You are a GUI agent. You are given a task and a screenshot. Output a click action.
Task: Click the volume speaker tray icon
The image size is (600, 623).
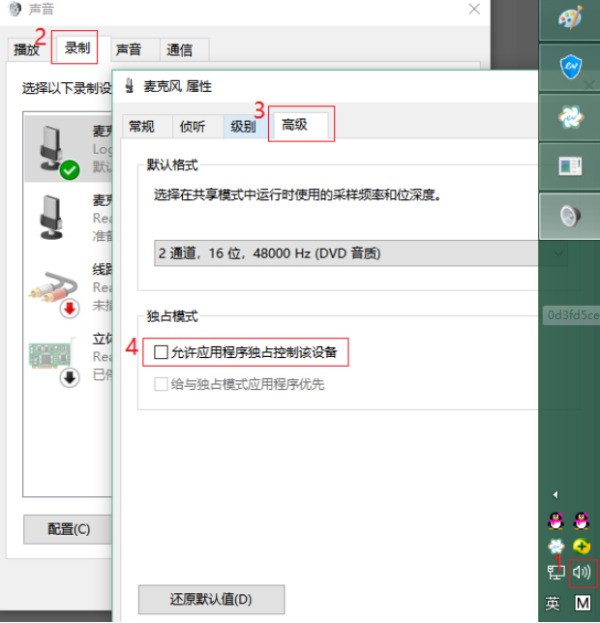tap(582, 573)
